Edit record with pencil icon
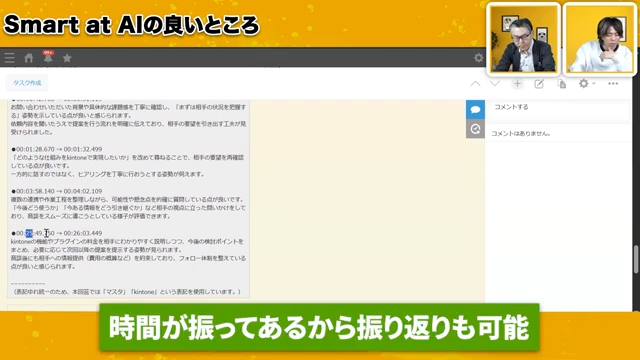 tap(539, 84)
